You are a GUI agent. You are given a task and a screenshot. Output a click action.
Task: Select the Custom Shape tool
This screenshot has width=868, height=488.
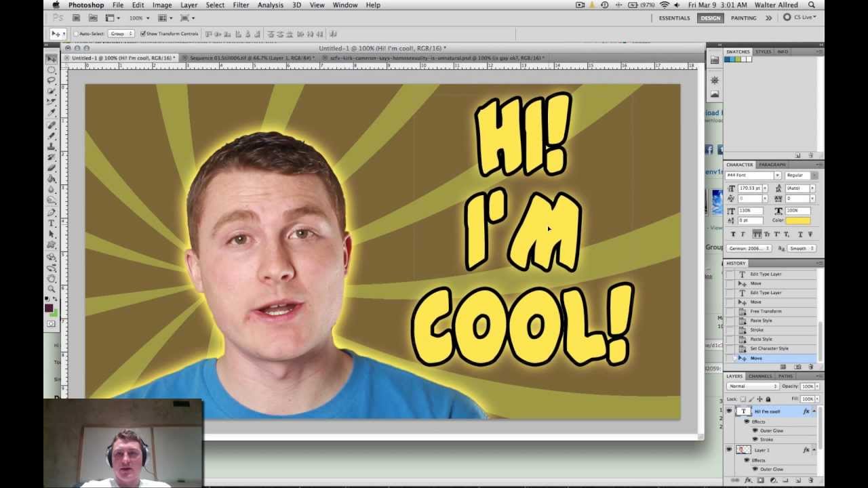[x=52, y=245]
